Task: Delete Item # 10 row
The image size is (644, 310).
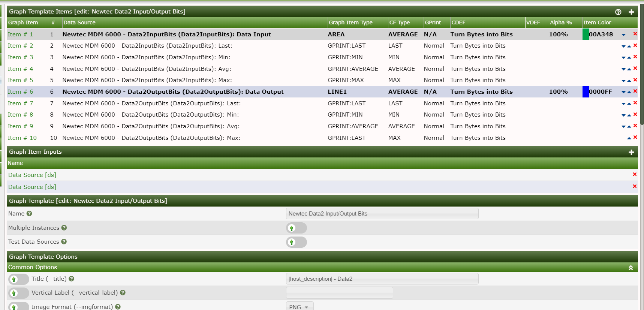Action: coord(635,137)
